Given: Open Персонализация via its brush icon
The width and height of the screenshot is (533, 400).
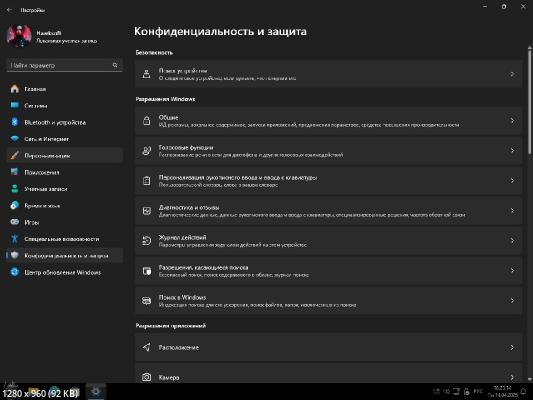Looking at the screenshot, I should (15, 155).
